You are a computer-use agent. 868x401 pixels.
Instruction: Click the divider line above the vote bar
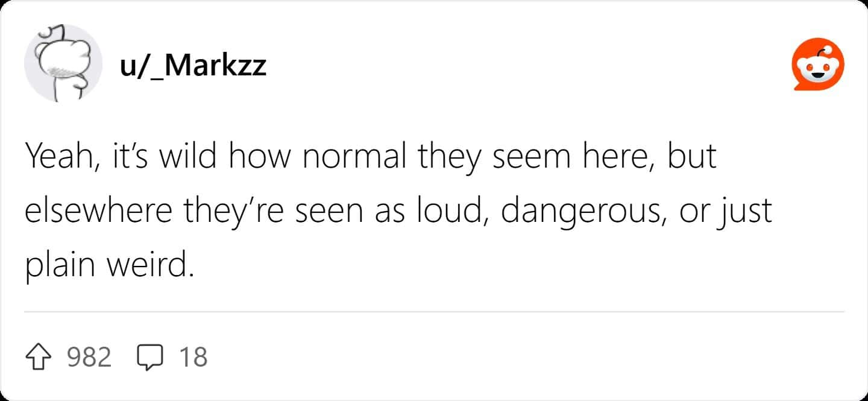pyautogui.click(x=434, y=312)
